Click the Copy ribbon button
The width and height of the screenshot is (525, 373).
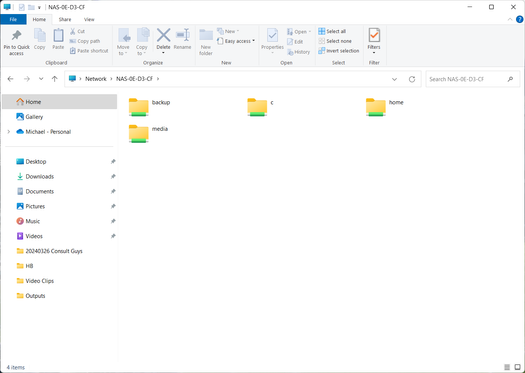[40, 40]
